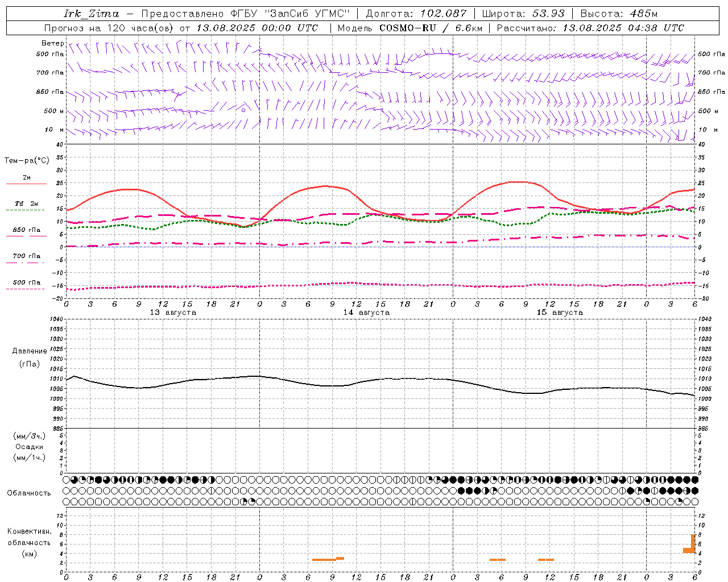The image size is (728, 582).
Task: Click the "(км)" unit label for convective cloudiness
Action: 30,554
